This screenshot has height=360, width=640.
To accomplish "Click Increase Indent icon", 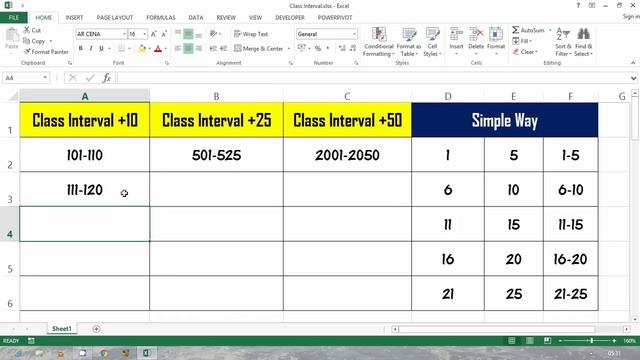I will coord(223,49).
